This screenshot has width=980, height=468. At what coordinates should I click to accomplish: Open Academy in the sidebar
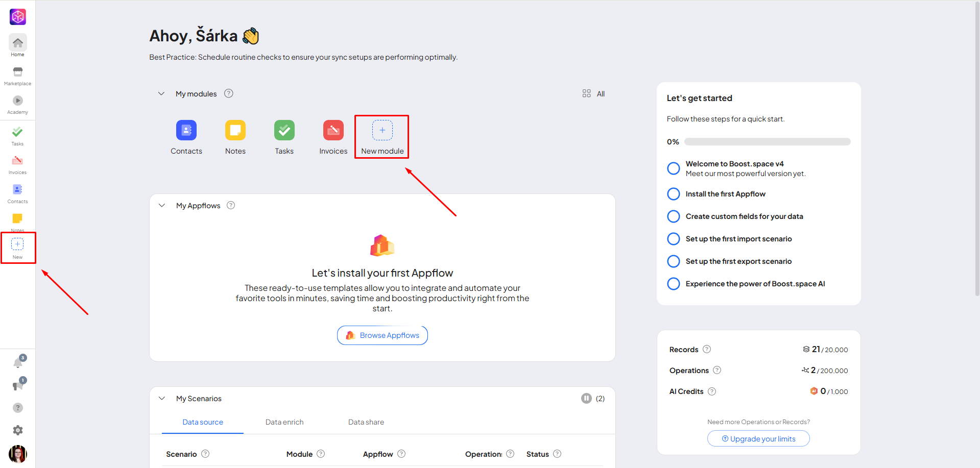[x=18, y=105]
